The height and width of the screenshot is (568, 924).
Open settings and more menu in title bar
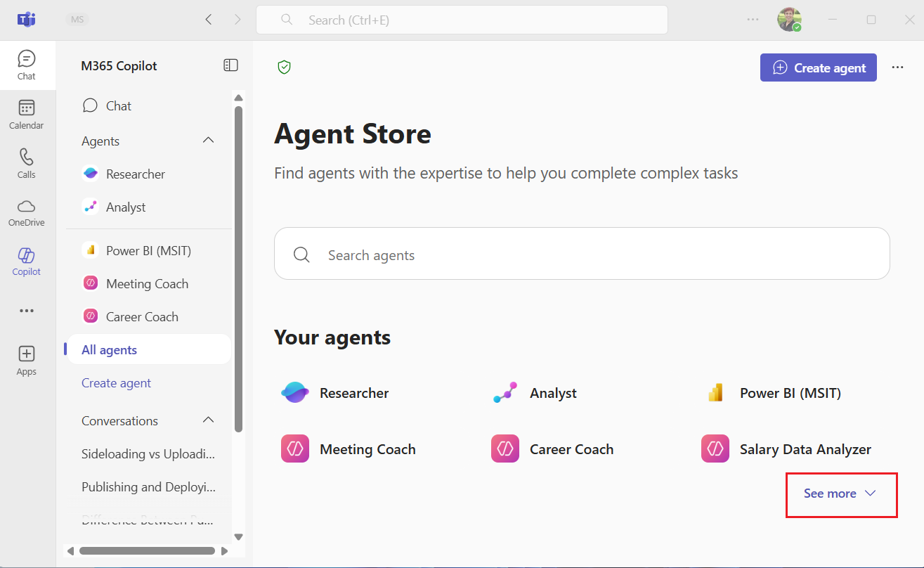click(x=753, y=20)
